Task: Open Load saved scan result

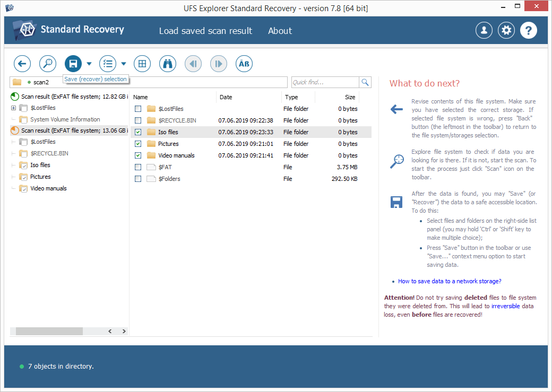Action: pyautogui.click(x=205, y=31)
